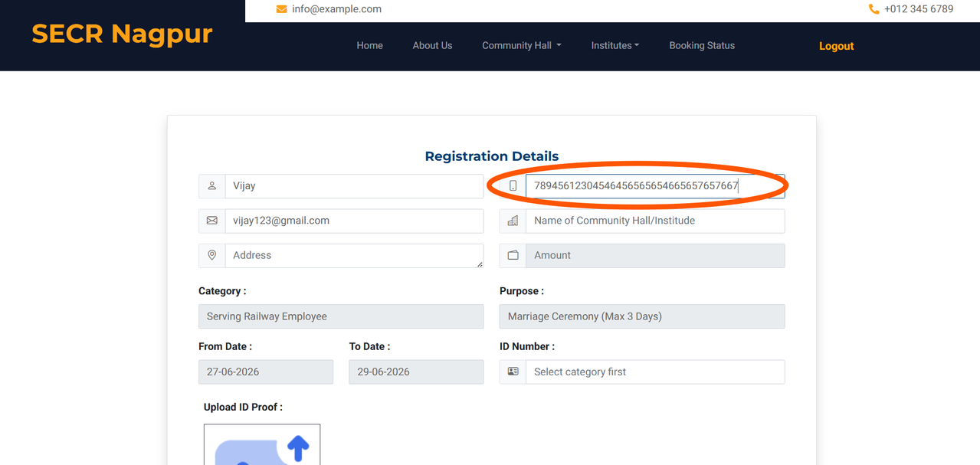Click the location pin icon beside Address
The height and width of the screenshot is (465, 980).
pyautogui.click(x=212, y=255)
